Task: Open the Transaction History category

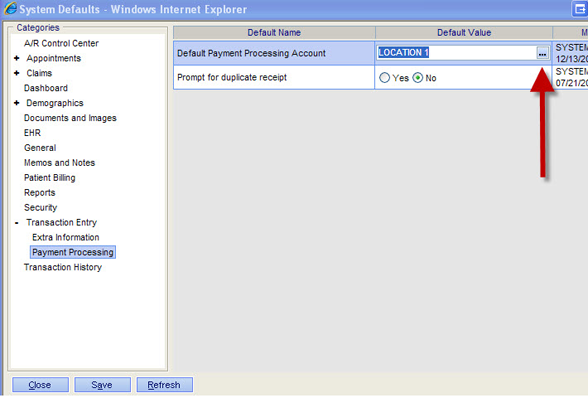Action: point(63,267)
